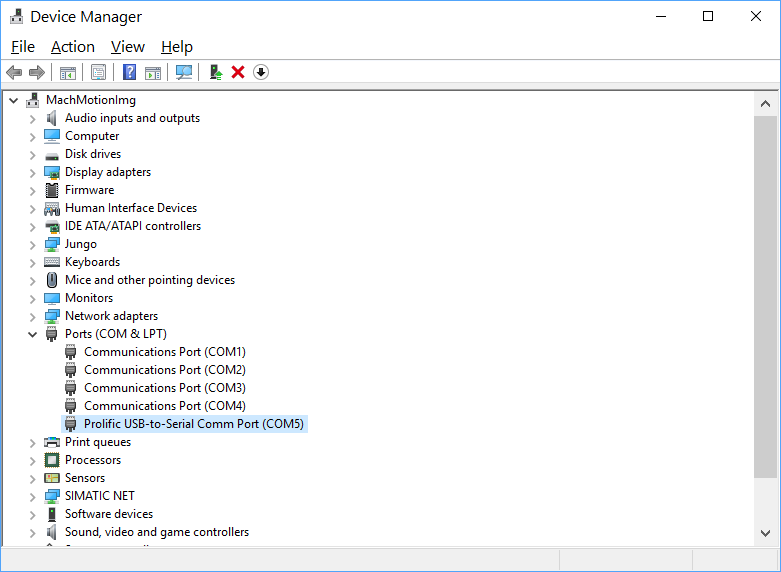The image size is (781, 572).
Task: Click the Update device driver icon
Action: tap(215, 72)
